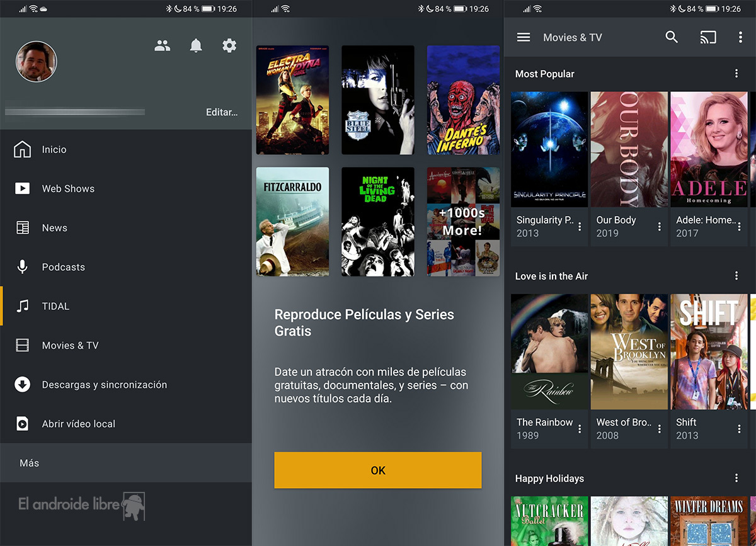The height and width of the screenshot is (546, 756).
Task: Open the Adele Homecoming poster
Action: coord(708,149)
